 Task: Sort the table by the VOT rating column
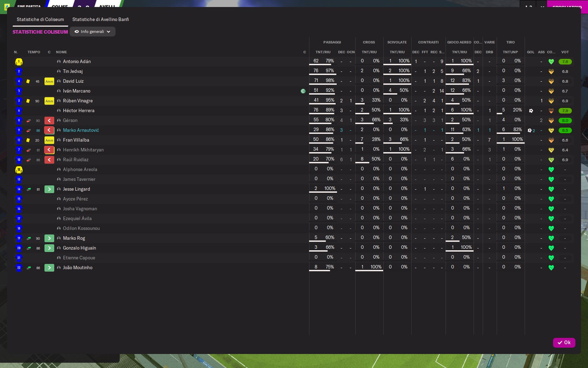coord(565,52)
